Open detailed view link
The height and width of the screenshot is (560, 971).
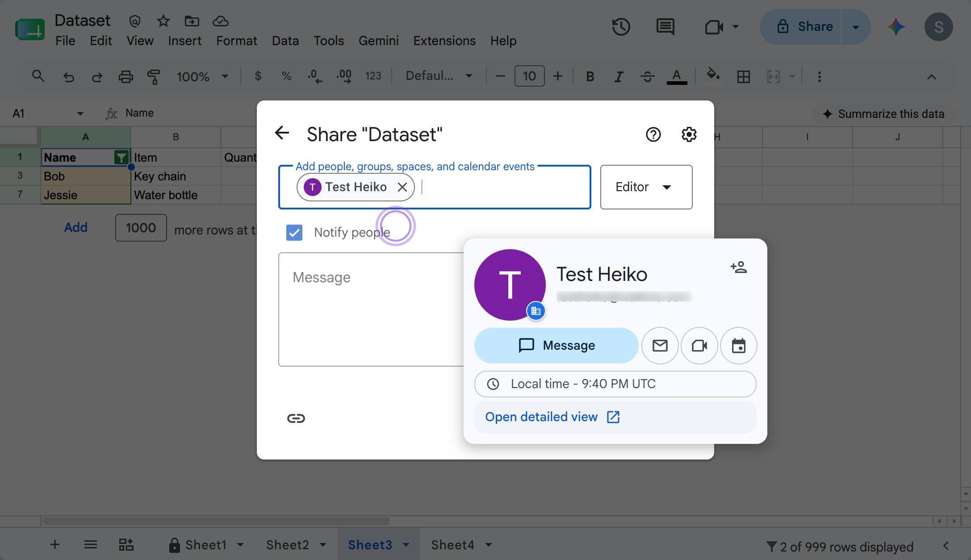[x=552, y=417]
